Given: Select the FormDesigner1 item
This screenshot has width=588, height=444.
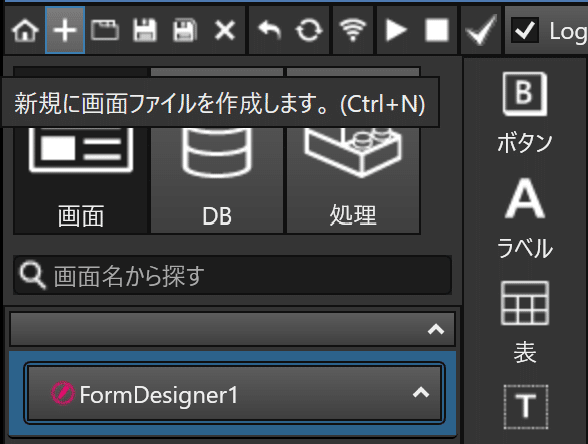Looking at the screenshot, I should pyautogui.click(x=234, y=393).
